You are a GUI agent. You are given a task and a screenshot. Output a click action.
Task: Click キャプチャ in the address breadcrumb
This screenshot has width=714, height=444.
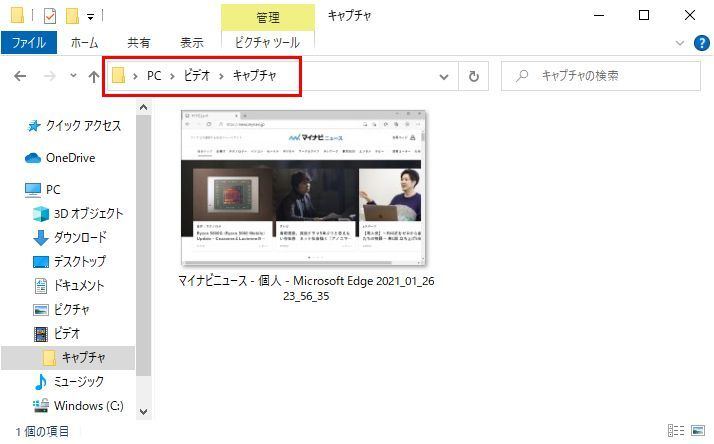[255, 76]
